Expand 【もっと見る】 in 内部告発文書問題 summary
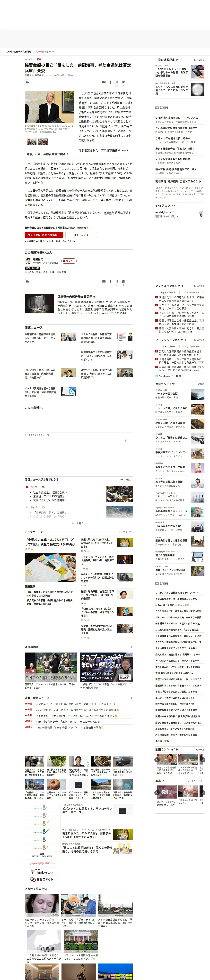Screen dimensions: 210x980 [118, 313]
